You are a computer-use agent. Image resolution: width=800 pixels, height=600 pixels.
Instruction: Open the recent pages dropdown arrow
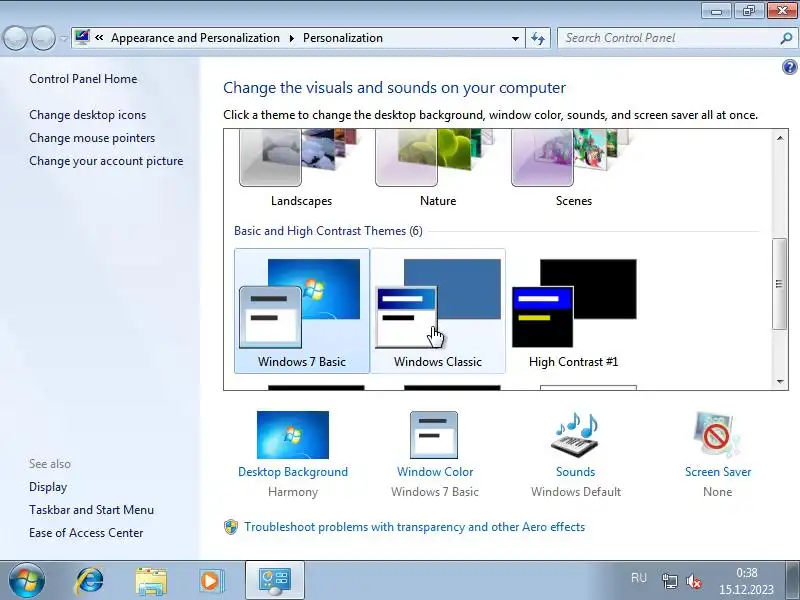point(63,38)
